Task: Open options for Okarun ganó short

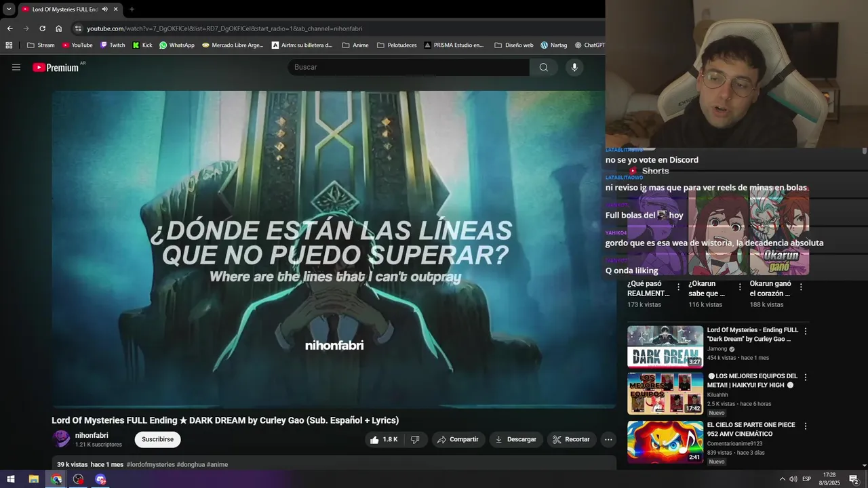Action: pos(801,287)
